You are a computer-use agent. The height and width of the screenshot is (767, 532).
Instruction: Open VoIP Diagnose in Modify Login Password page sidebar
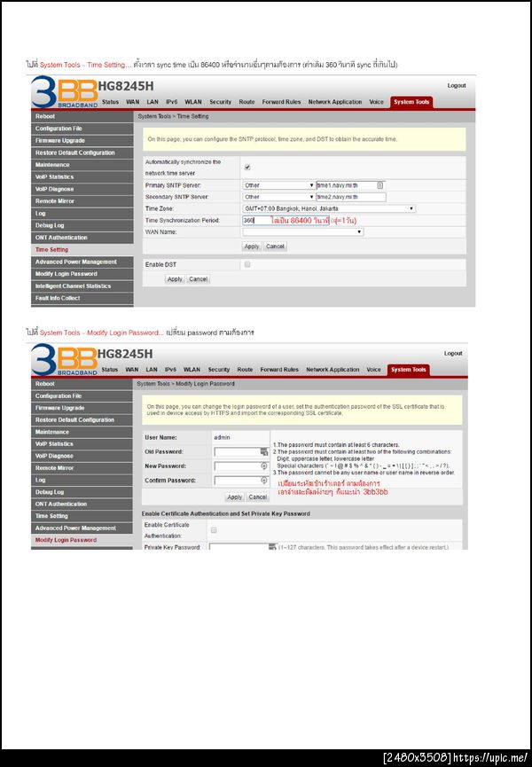coord(82,456)
